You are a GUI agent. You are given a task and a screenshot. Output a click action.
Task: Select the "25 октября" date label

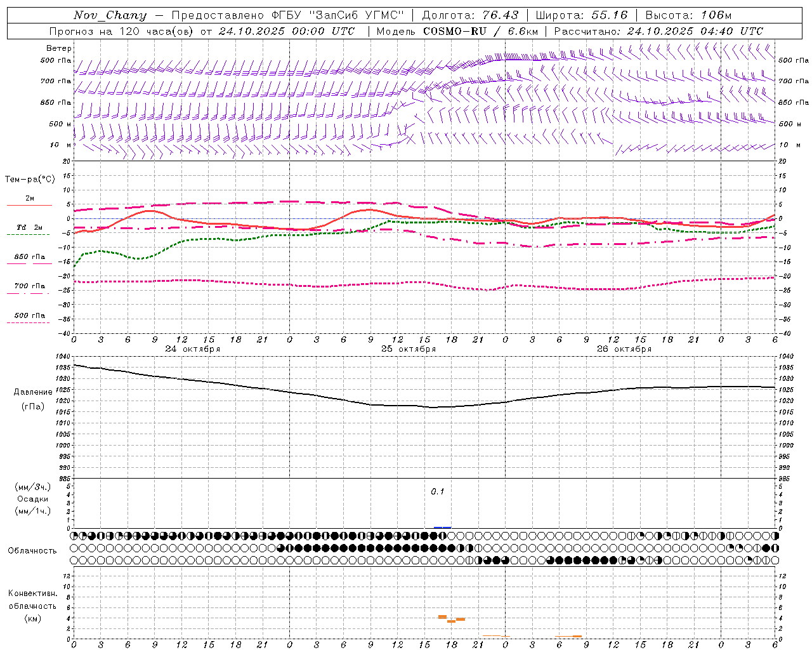409,349
